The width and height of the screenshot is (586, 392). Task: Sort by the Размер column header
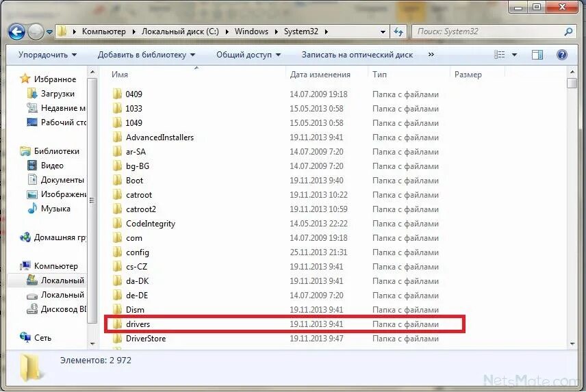click(x=468, y=75)
